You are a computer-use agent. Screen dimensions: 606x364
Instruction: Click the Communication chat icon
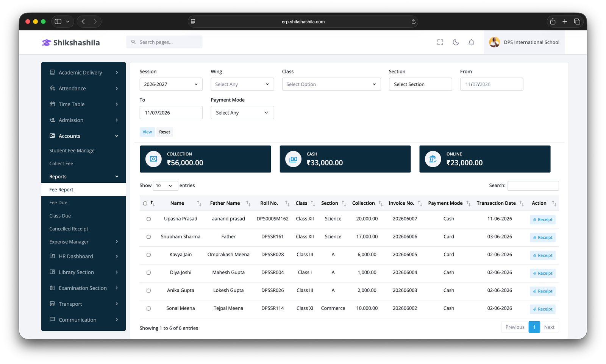tap(52, 320)
